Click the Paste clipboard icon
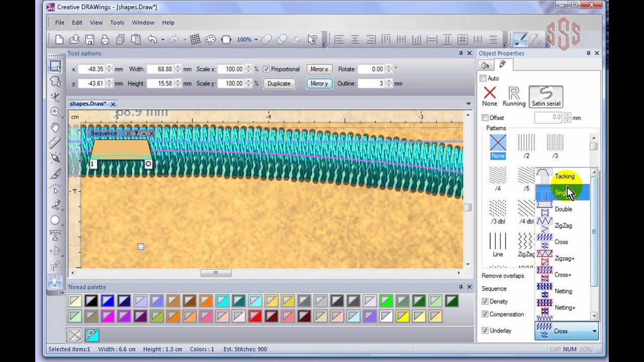Viewport: 644px width, 362px height. pos(136,39)
